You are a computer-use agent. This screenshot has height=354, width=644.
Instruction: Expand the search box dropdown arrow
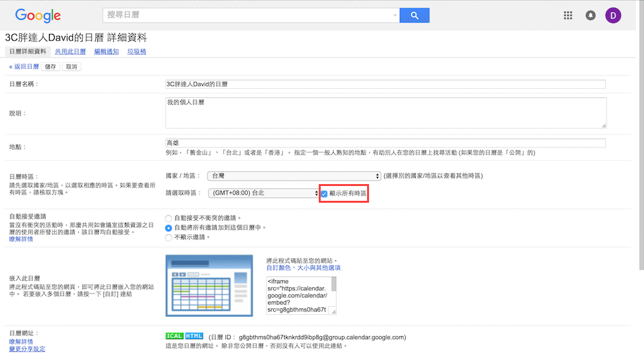pos(395,15)
